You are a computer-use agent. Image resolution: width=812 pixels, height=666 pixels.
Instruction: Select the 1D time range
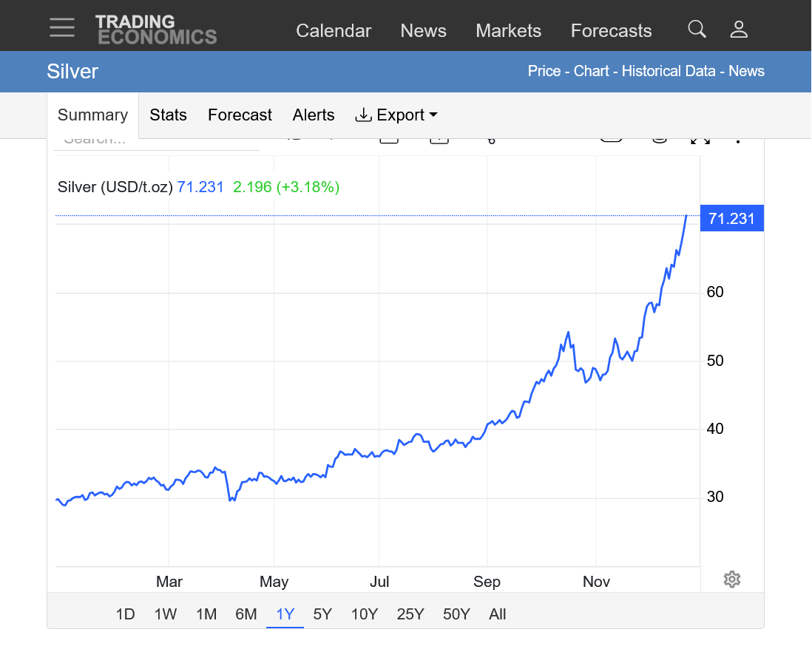pyautogui.click(x=125, y=614)
